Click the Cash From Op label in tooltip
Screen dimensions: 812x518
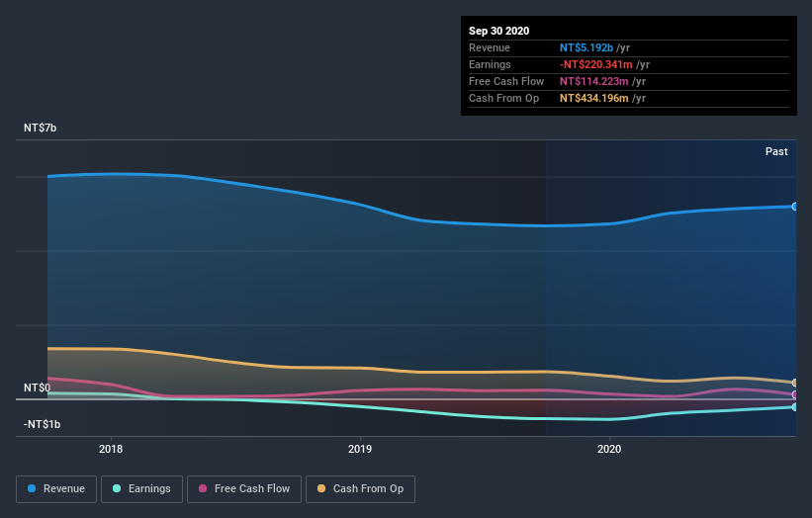[503, 98]
